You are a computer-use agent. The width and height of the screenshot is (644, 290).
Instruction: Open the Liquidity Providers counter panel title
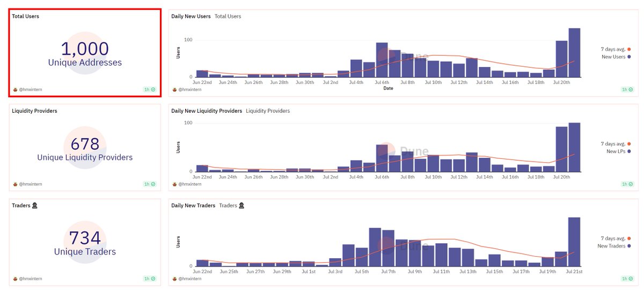click(34, 111)
